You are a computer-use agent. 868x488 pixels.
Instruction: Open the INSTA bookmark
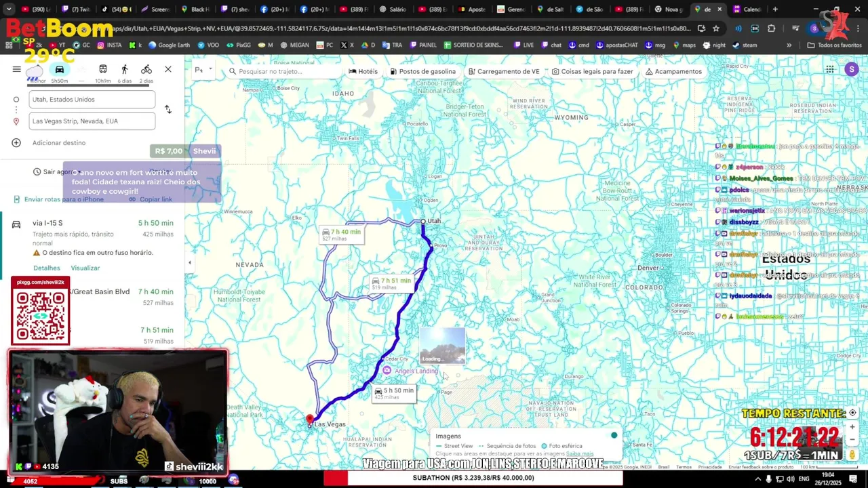point(109,45)
